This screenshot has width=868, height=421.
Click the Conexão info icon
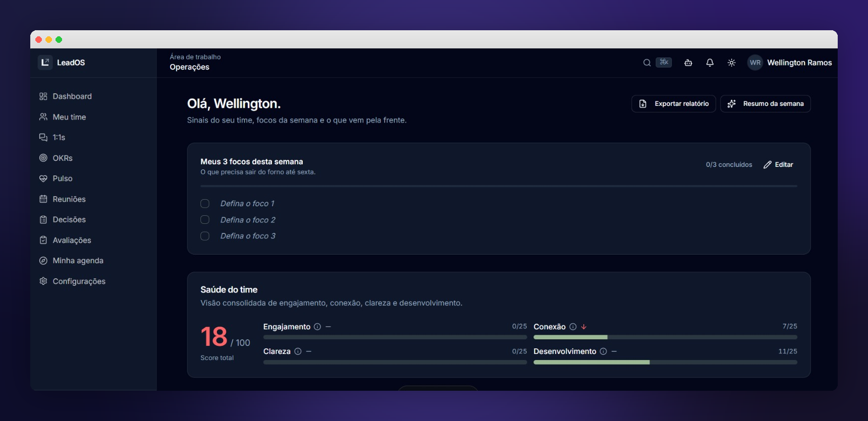click(573, 327)
